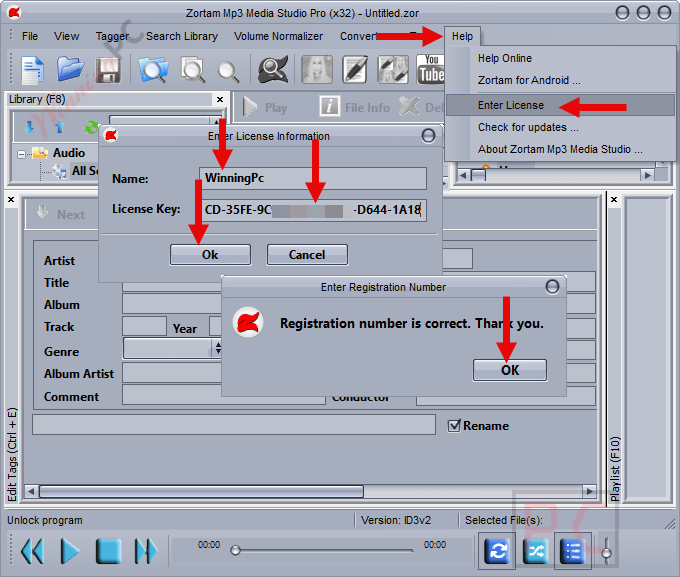Click the Next button in tag editor
Screen dimensions: 680x577
62,214
